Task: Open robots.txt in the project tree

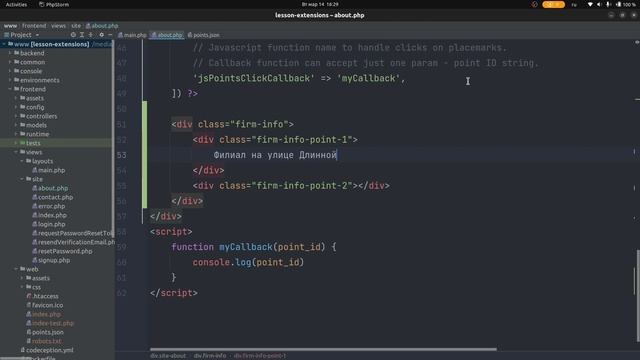Action: (44, 341)
